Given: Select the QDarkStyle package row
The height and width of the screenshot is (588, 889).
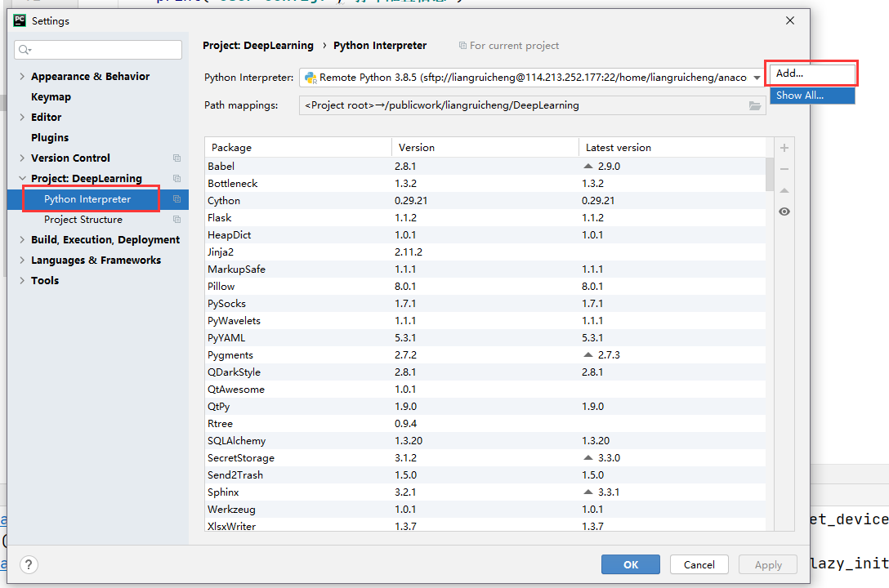Looking at the screenshot, I should click(x=485, y=372).
